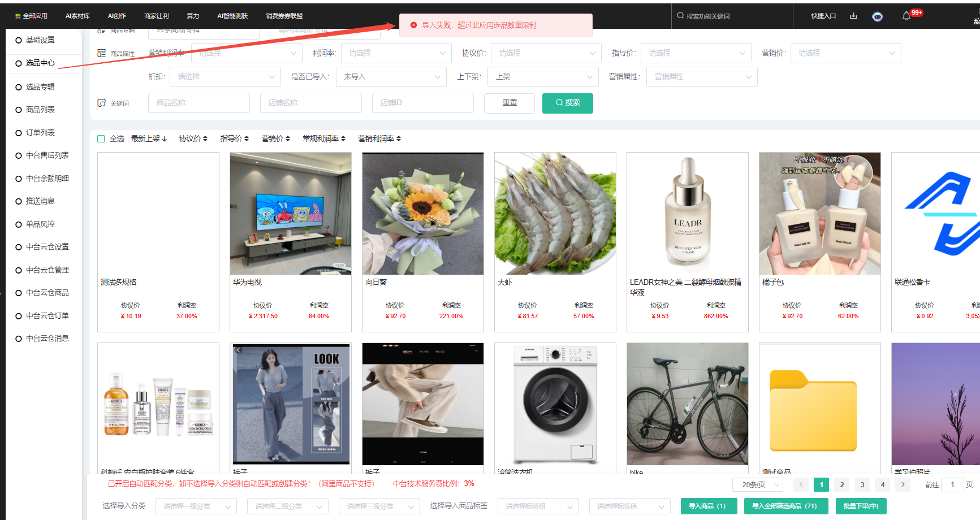980x520 pixels.
Task: Click the search magnifier in 搜索功能关键词 box
Action: (680, 16)
